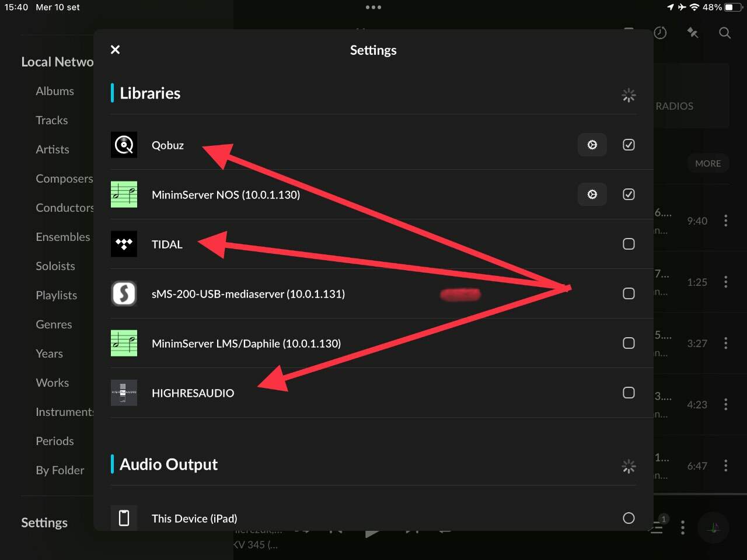
Task: Open the options menu for the 9:40 track
Action: click(726, 220)
